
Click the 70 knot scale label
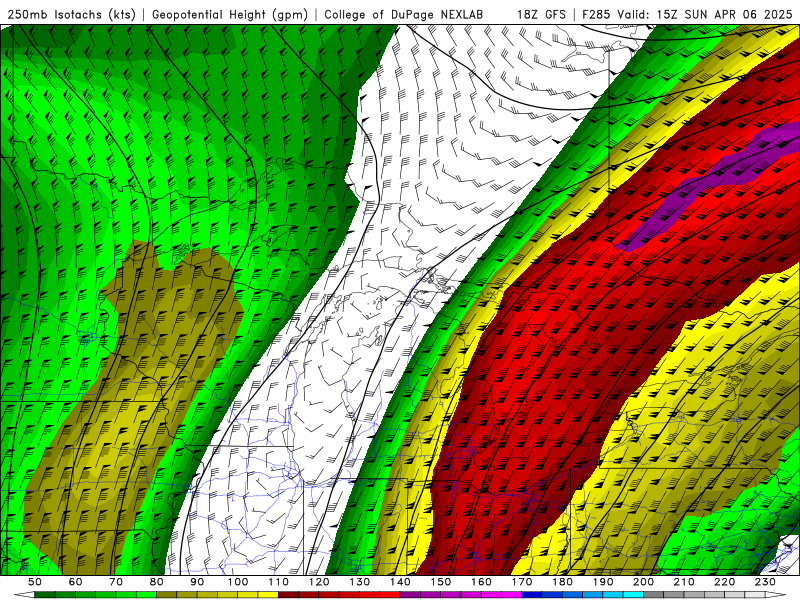tap(116, 582)
